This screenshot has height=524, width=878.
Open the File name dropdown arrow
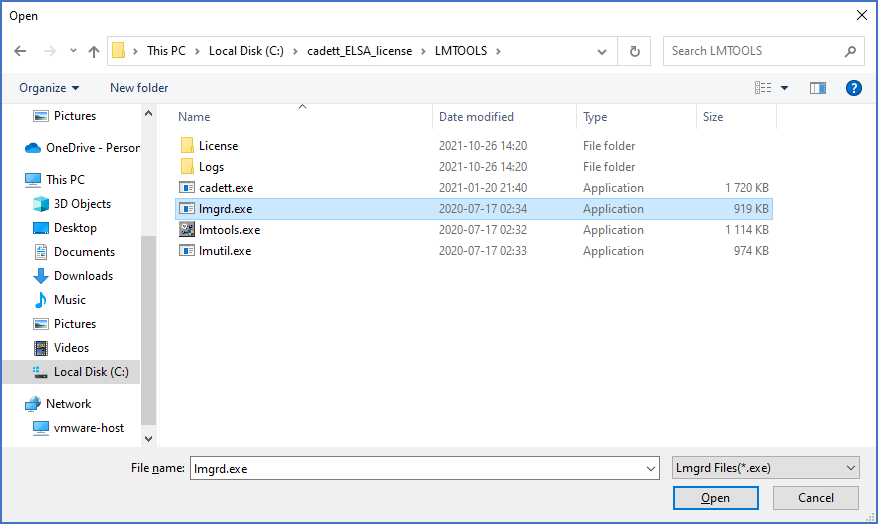click(651, 469)
